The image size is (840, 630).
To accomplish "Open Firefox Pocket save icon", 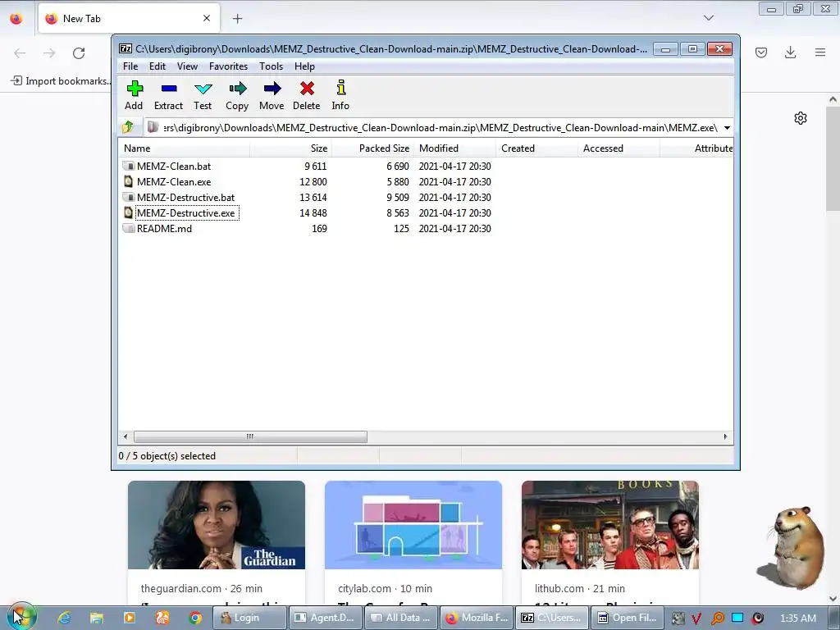I will pyautogui.click(x=761, y=52).
